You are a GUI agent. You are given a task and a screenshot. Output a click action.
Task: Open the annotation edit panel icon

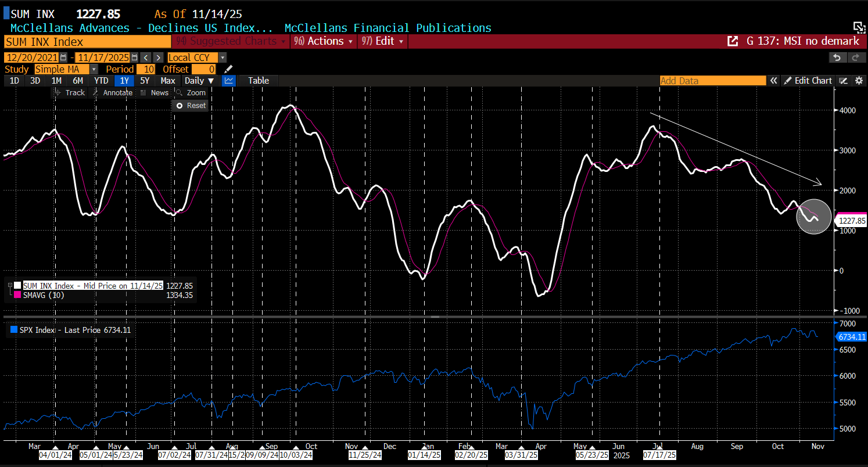[844, 81]
